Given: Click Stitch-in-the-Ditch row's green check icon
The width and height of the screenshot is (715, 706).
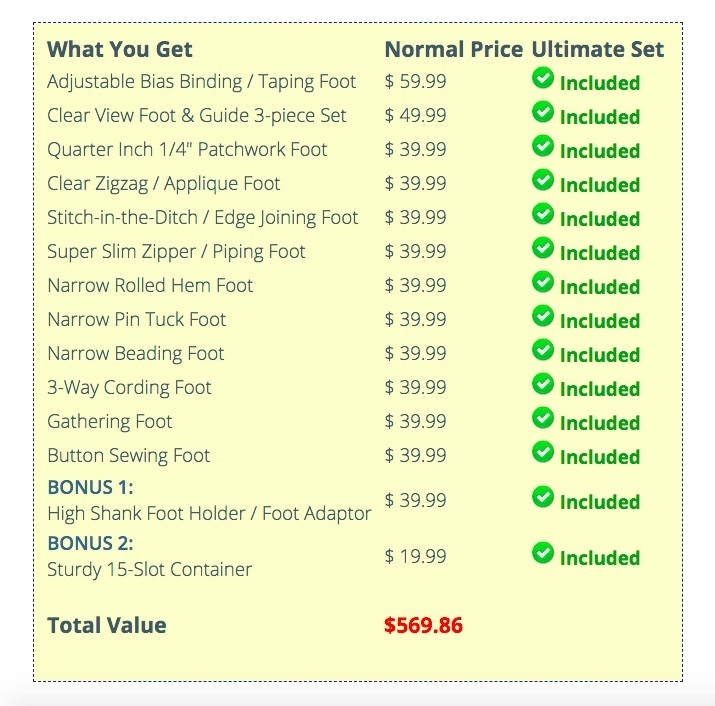Looking at the screenshot, I should point(543,214).
